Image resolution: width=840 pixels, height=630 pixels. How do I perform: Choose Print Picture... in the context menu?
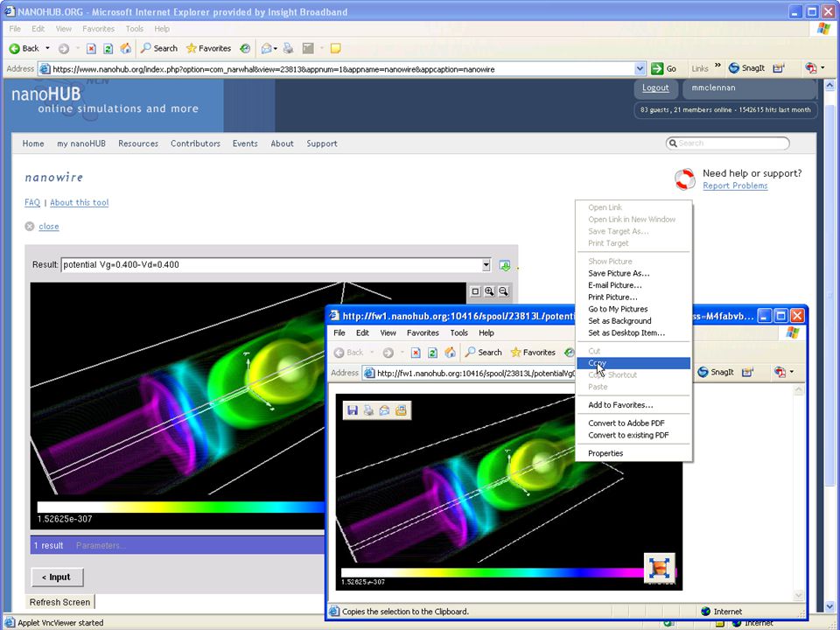click(633, 297)
